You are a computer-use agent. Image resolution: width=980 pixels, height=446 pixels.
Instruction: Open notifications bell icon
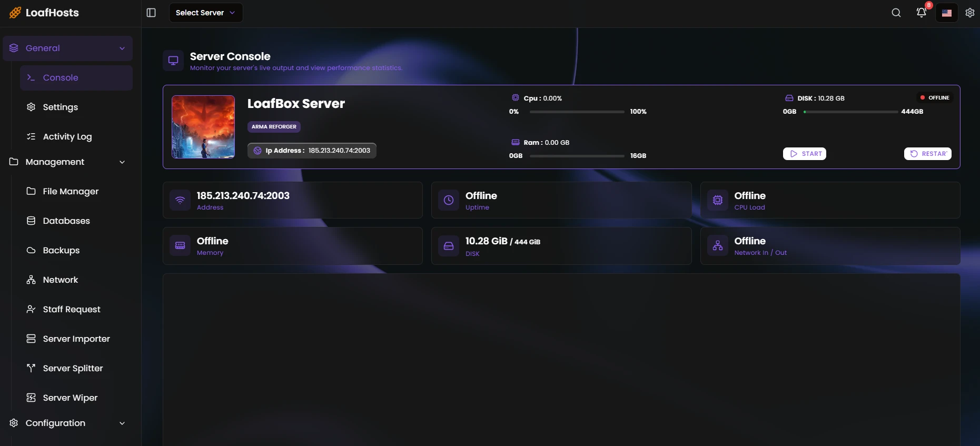tap(921, 13)
